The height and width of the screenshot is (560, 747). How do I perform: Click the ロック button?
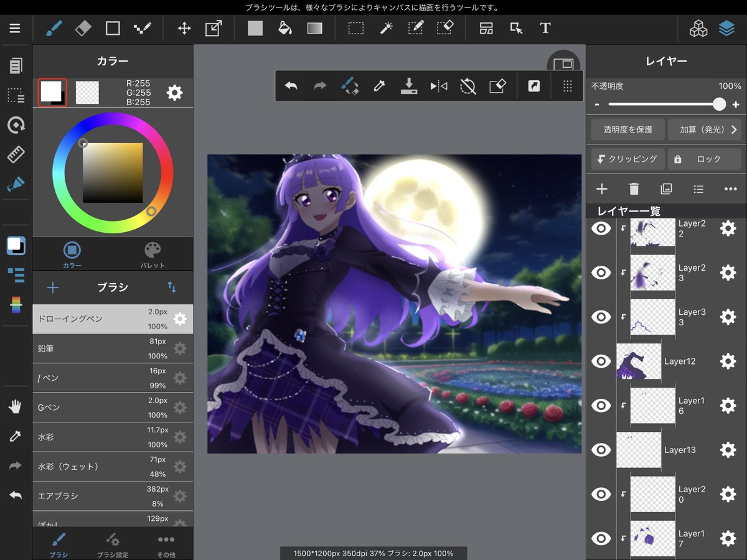pos(705,159)
